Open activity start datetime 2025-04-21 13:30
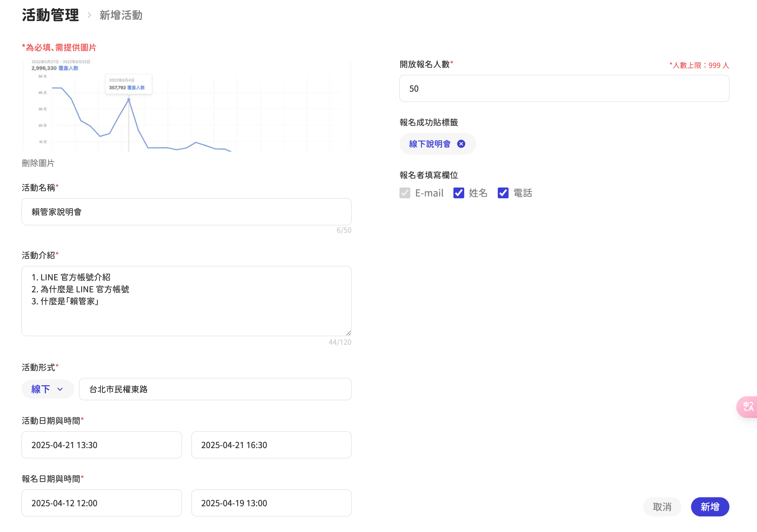Screen dimensions: 757x532 102,445
